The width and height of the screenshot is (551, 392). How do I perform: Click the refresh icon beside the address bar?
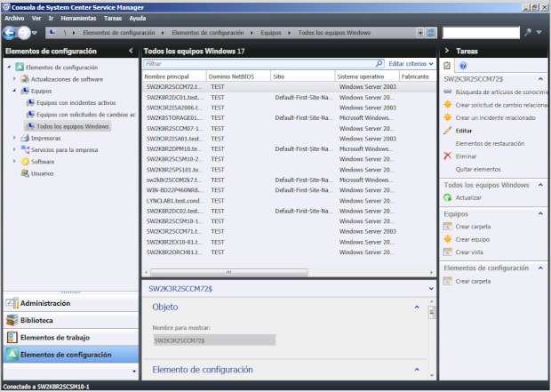431,33
